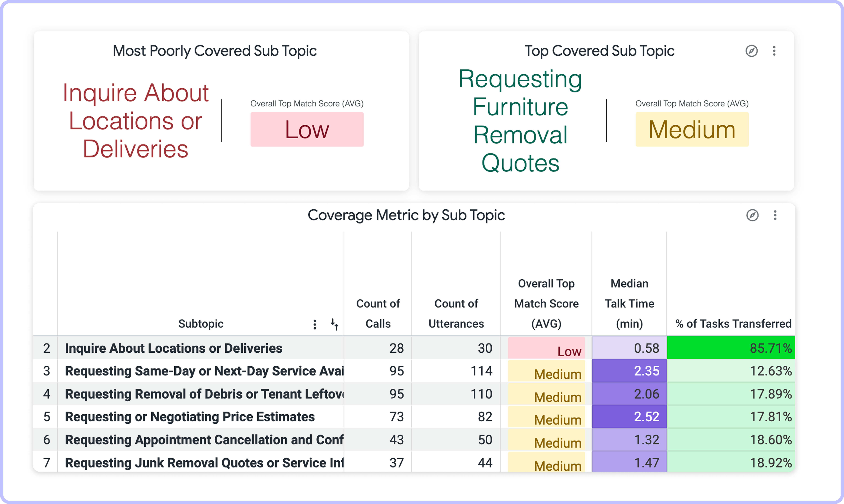
Task: Sort by % of Tasks Transferred header
Action: 733,324
